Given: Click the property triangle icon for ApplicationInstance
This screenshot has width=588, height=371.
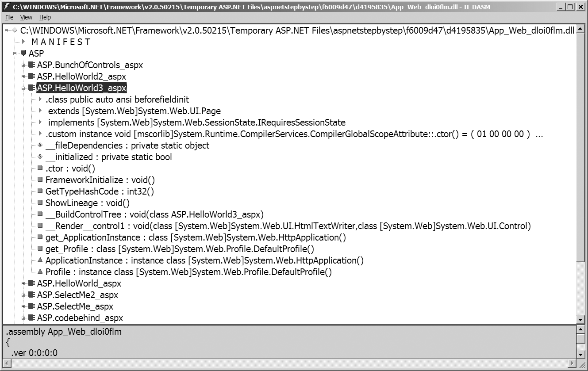Looking at the screenshot, I should 40,260.
